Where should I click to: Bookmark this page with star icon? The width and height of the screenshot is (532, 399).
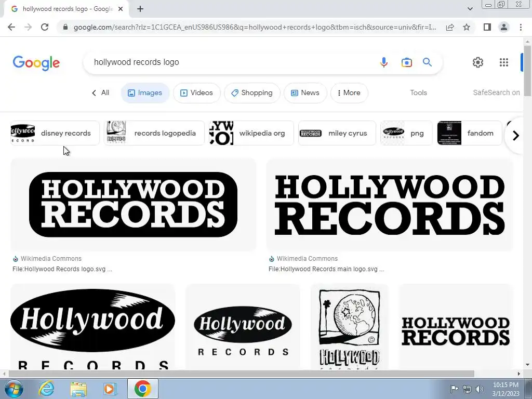coord(467,27)
